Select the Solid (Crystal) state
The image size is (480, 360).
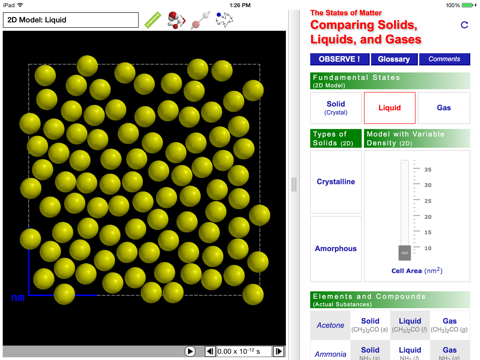point(336,108)
